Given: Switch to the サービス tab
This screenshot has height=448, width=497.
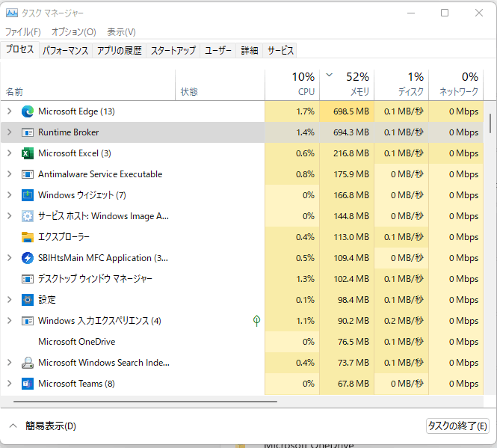Looking at the screenshot, I should (280, 50).
